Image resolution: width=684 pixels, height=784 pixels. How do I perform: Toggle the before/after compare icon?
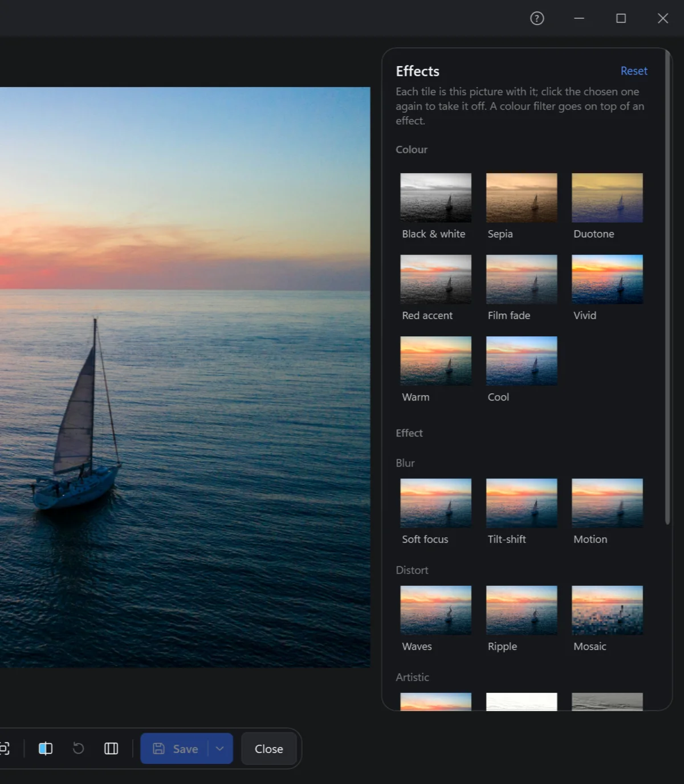click(x=46, y=748)
